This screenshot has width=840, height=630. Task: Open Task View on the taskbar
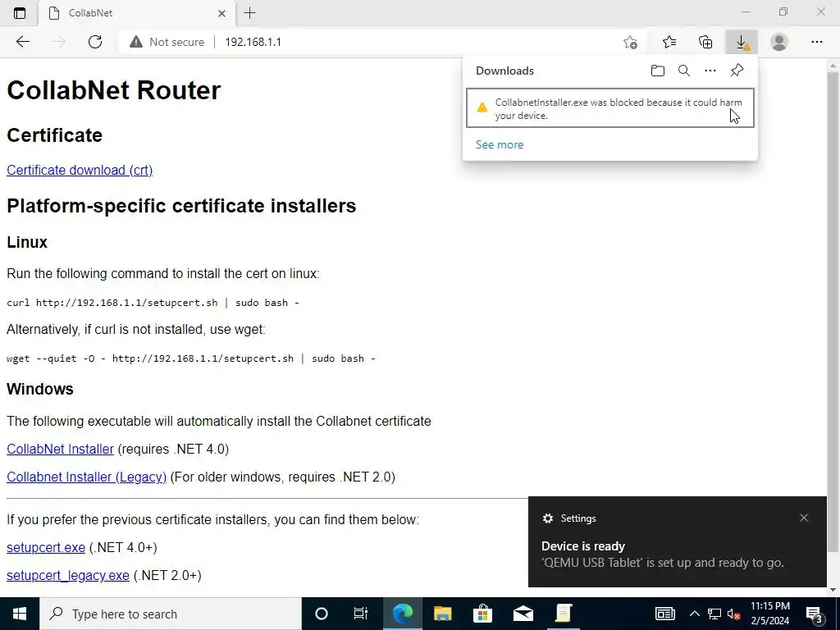point(361,614)
